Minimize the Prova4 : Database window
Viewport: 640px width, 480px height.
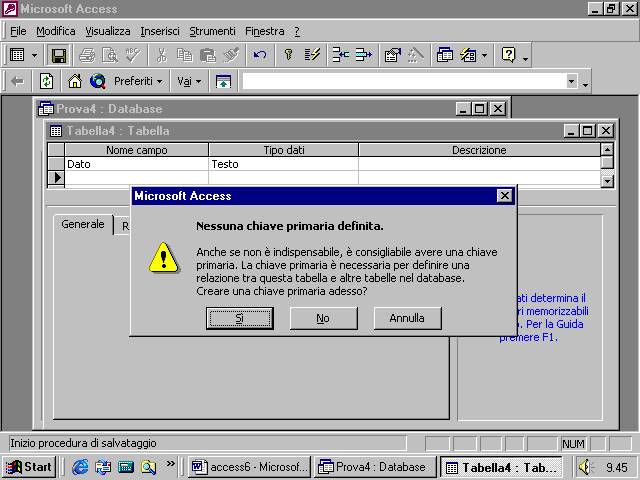(x=462, y=109)
